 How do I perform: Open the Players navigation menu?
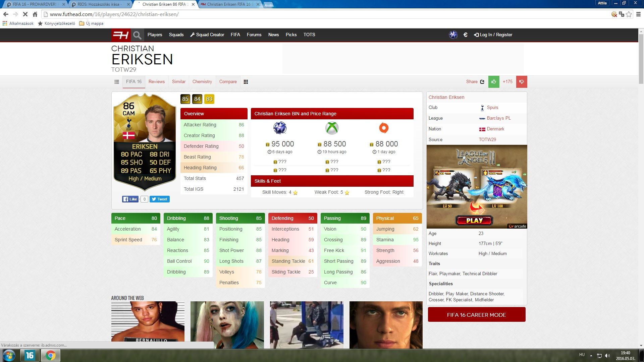[155, 35]
